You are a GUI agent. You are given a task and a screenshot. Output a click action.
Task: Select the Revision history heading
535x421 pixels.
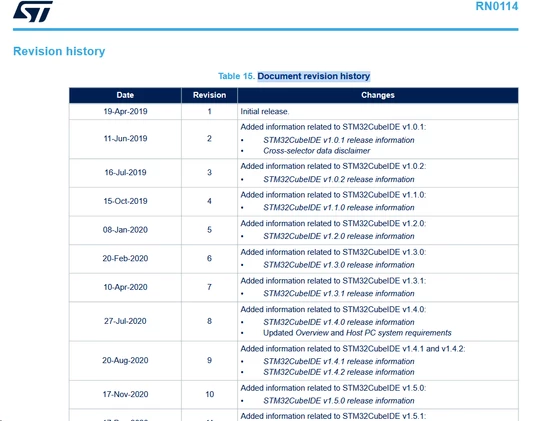59,51
